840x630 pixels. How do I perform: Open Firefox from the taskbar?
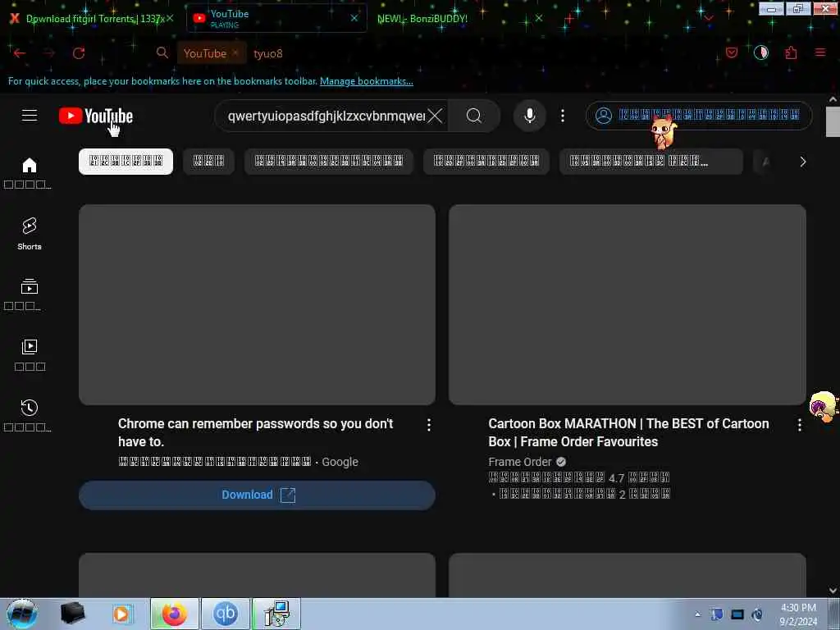pyautogui.click(x=175, y=614)
